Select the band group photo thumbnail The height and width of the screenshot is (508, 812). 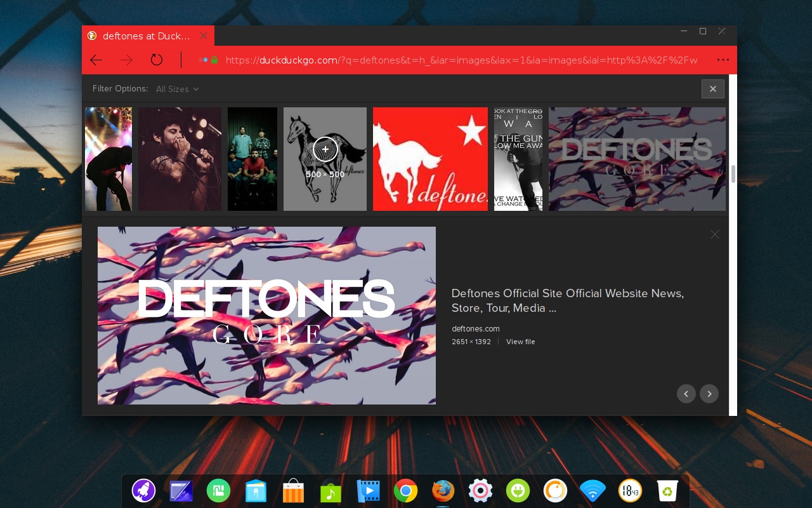[252, 159]
